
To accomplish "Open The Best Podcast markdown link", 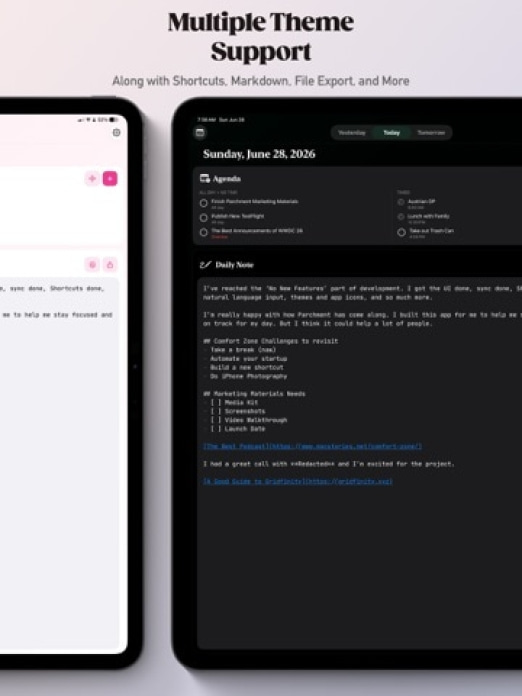I will click(x=312, y=446).
